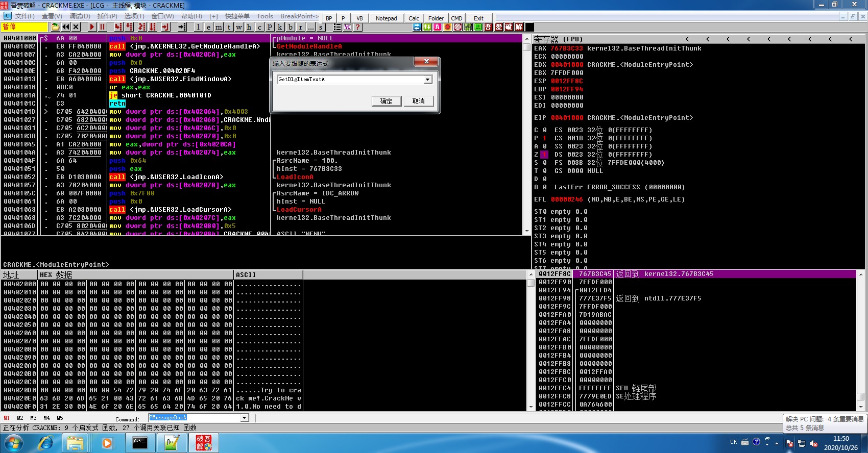Click the Run program play icon
868x453 pixels.
[92, 27]
